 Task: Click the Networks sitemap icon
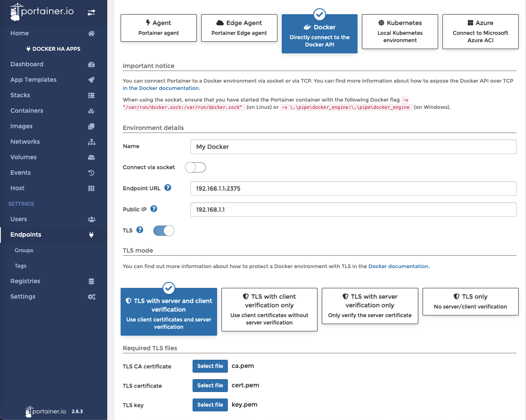click(x=91, y=142)
